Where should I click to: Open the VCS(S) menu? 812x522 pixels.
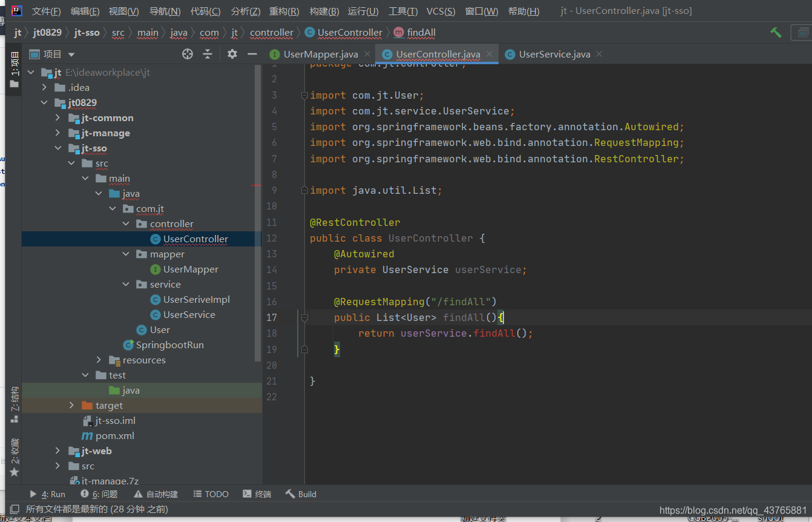(441, 11)
